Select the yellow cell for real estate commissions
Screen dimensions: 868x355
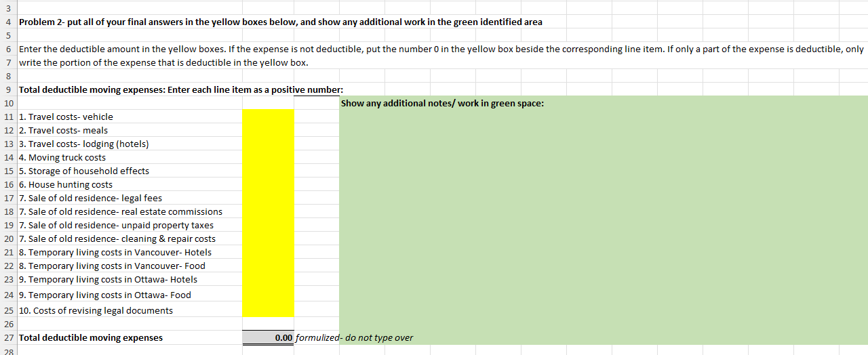point(268,211)
